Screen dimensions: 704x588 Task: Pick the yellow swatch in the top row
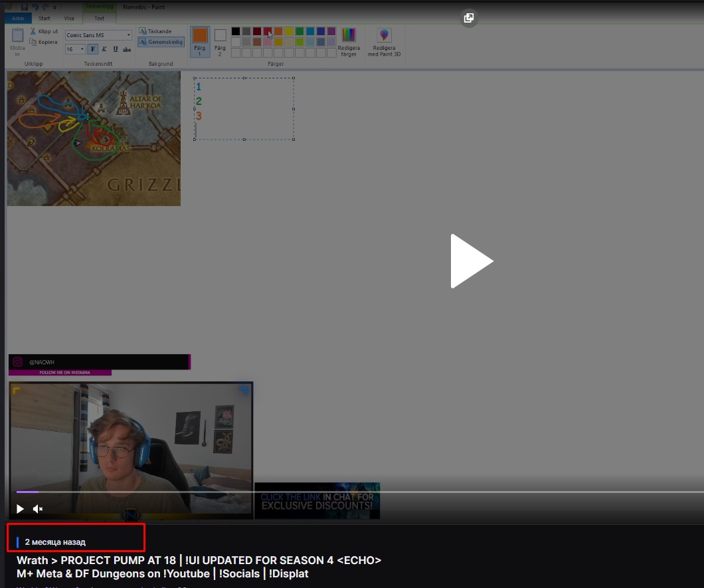tap(289, 31)
